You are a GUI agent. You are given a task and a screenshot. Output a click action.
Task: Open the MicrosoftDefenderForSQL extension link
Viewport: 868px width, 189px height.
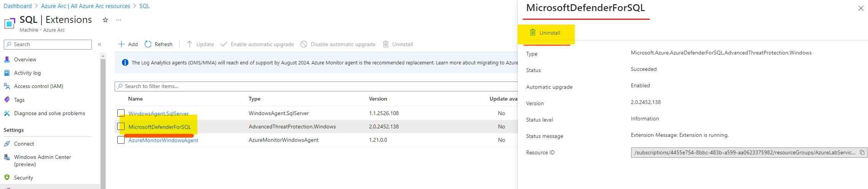click(x=160, y=127)
